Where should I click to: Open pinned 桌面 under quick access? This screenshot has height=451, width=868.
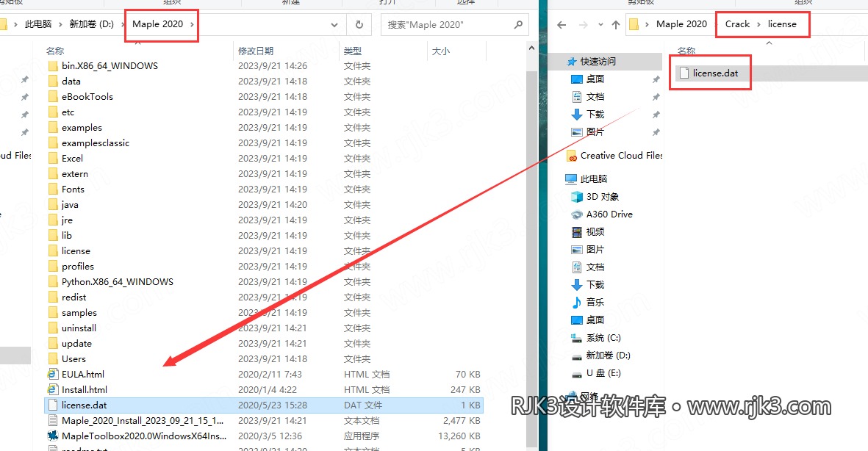pos(595,79)
